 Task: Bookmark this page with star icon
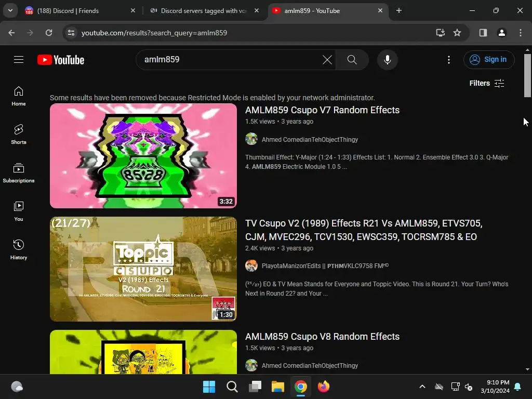point(457,33)
